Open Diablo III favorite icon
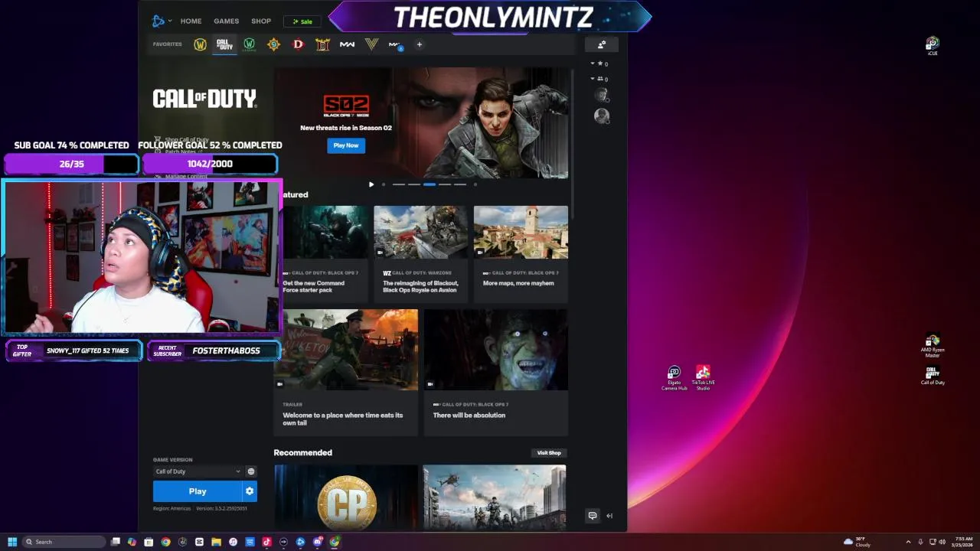Image resolution: width=980 pixels, height=551 pixels. pos(322,44)
